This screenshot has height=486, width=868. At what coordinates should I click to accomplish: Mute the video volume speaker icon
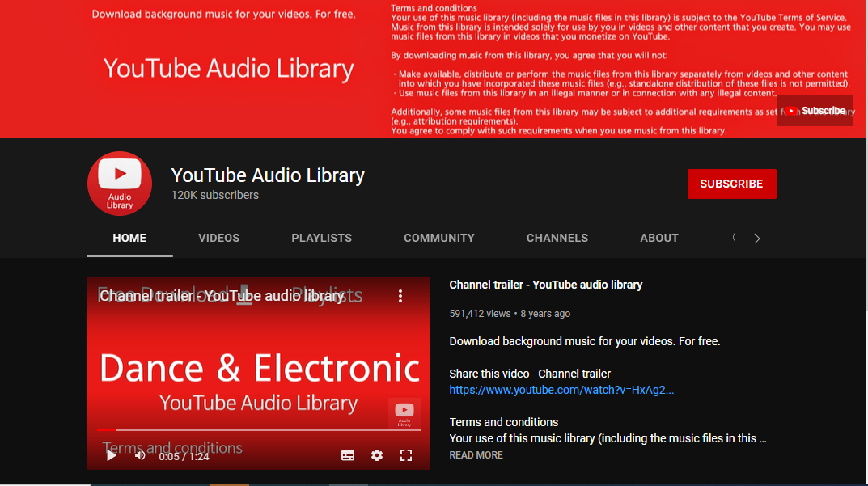coord(140,455)
